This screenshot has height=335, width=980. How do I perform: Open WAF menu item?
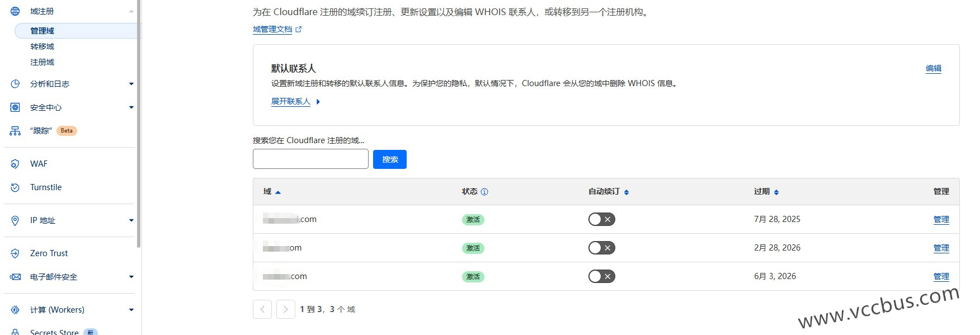[39, 164]
